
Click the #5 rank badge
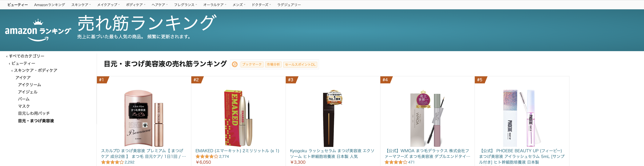pyautogui.click(x=481, y=80)
